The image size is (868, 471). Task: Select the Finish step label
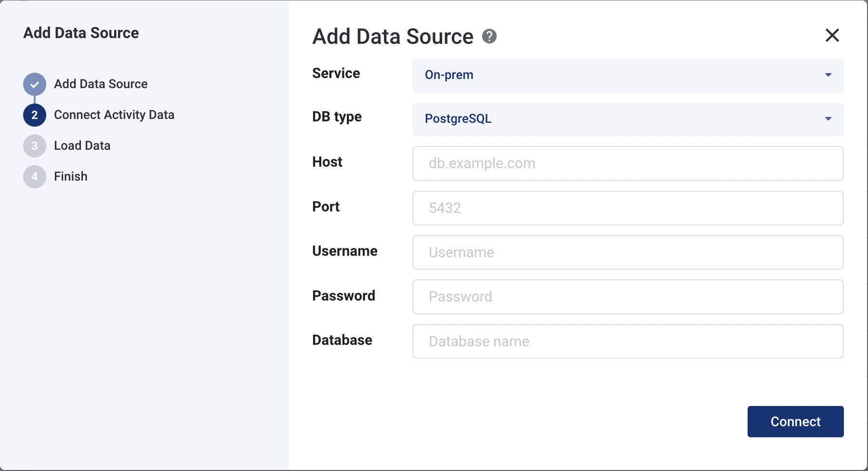(x=71, y=176)
